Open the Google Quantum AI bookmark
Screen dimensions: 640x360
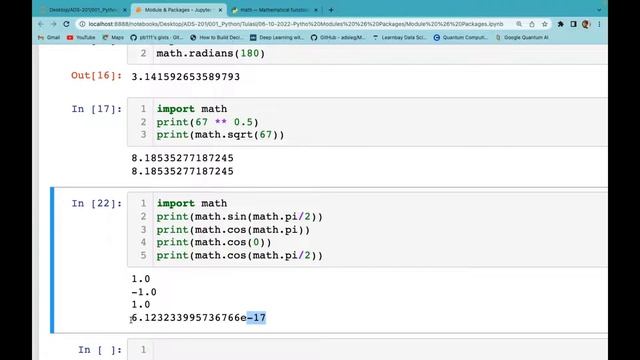click(x=522, y=37)
